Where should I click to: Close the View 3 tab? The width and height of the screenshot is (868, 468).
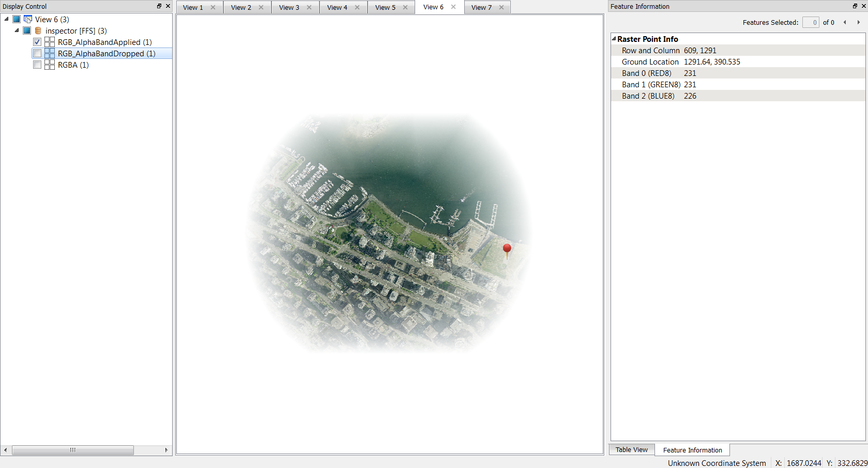point(309,7)
